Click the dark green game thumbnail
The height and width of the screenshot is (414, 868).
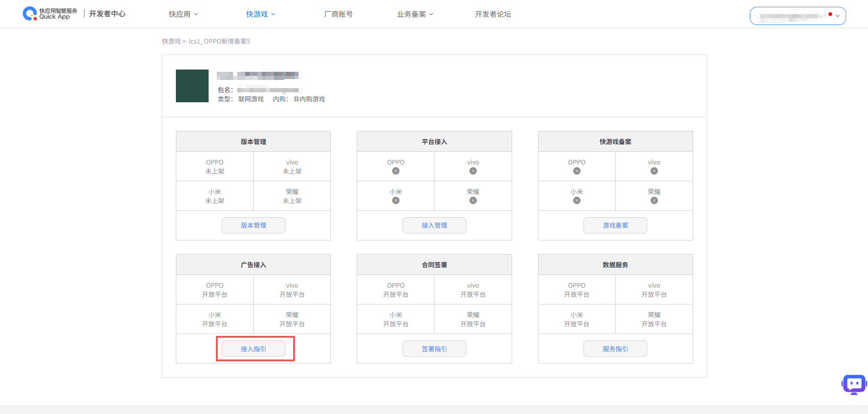click(x=192, y=86)
